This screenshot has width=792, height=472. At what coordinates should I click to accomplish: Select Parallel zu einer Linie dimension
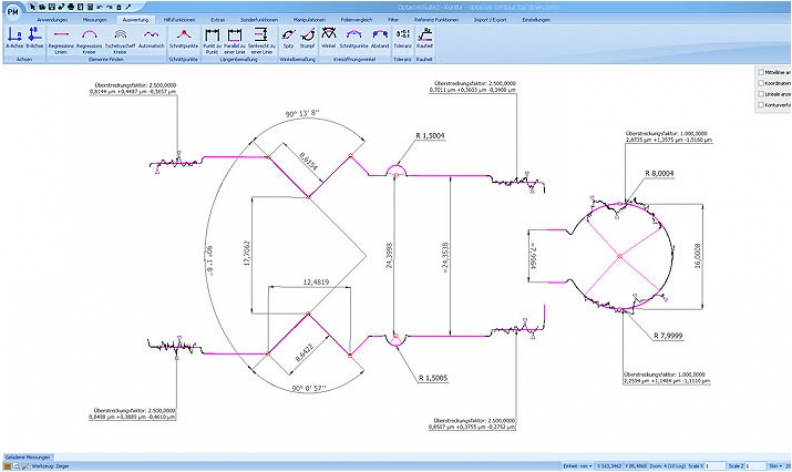(x=234, y=41)
